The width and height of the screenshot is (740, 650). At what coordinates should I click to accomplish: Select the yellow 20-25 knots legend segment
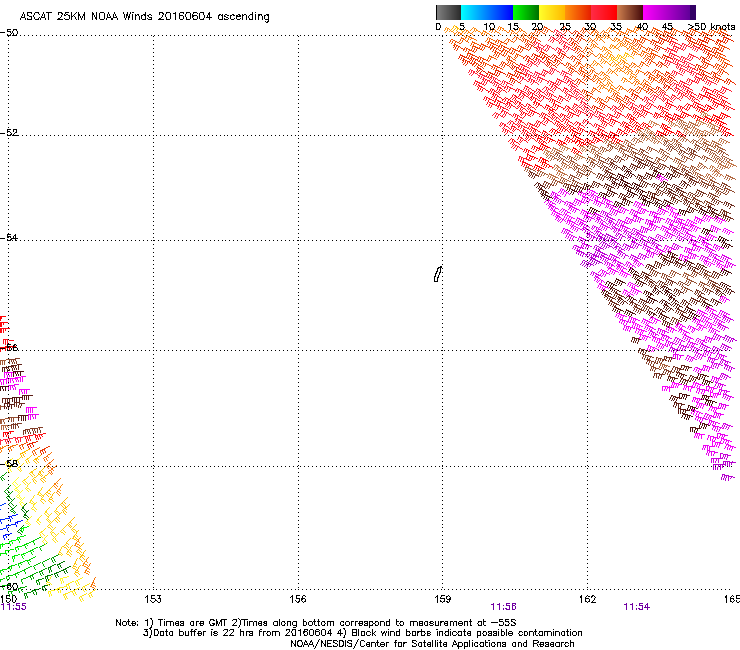coord(552,12)
